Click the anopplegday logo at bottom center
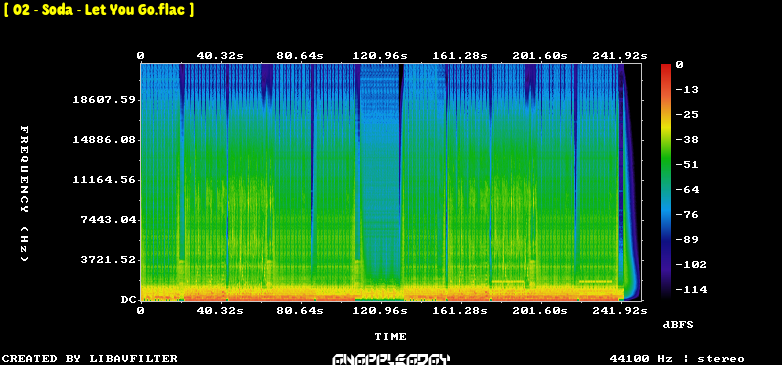Image resolution: width=782 pixels, height=365 pixels. pos(391,359)
